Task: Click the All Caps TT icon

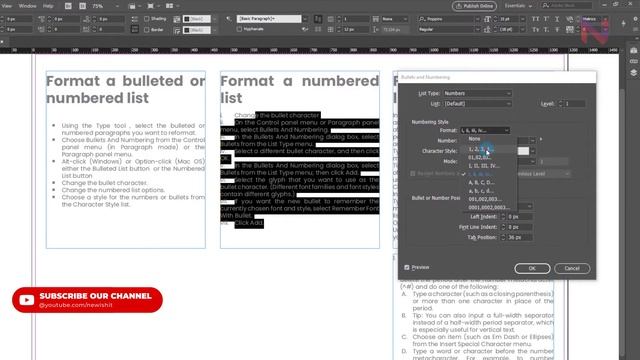Action: [x=536, y=19]
